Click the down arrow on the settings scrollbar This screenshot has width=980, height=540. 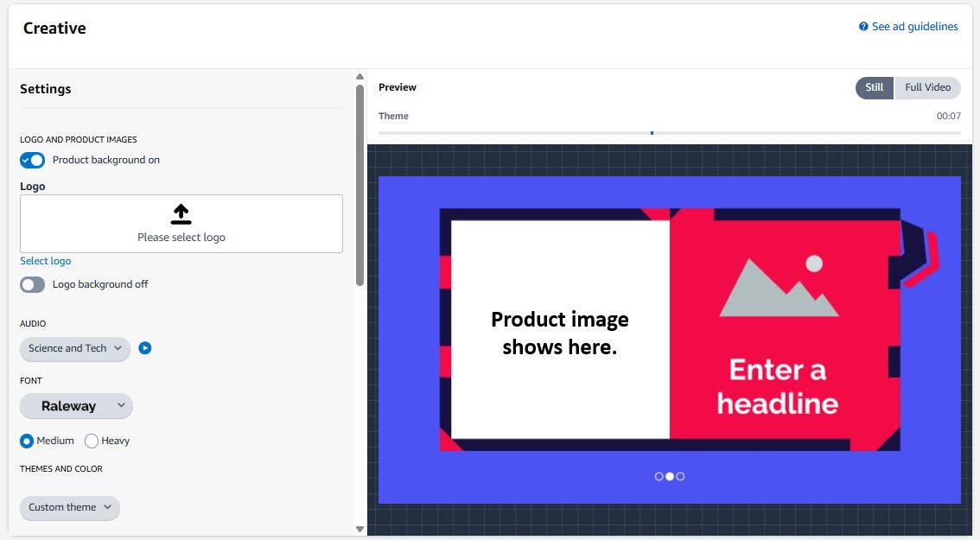coord(360,527)
